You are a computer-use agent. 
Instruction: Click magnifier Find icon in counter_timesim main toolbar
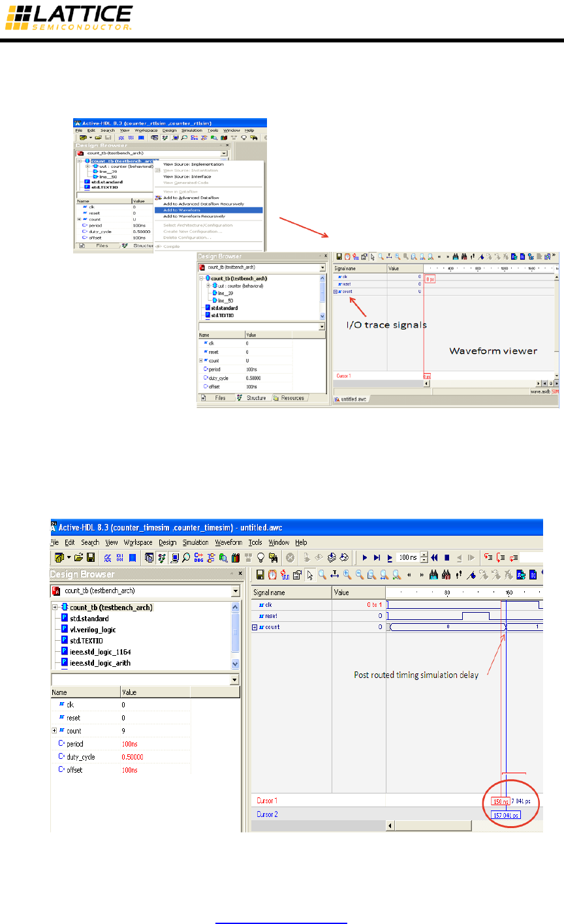[x=187, y=558]
